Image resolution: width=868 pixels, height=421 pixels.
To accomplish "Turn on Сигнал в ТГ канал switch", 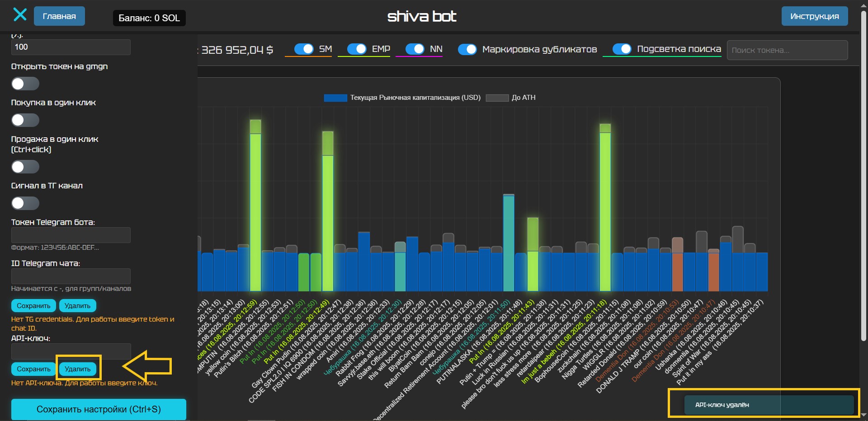I will click(25, 203).
